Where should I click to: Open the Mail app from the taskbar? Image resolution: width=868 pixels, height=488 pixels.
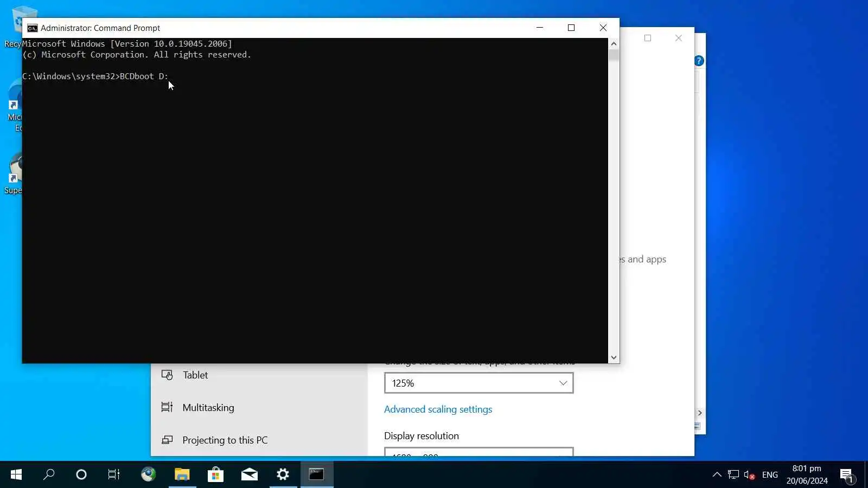point(249,474)
